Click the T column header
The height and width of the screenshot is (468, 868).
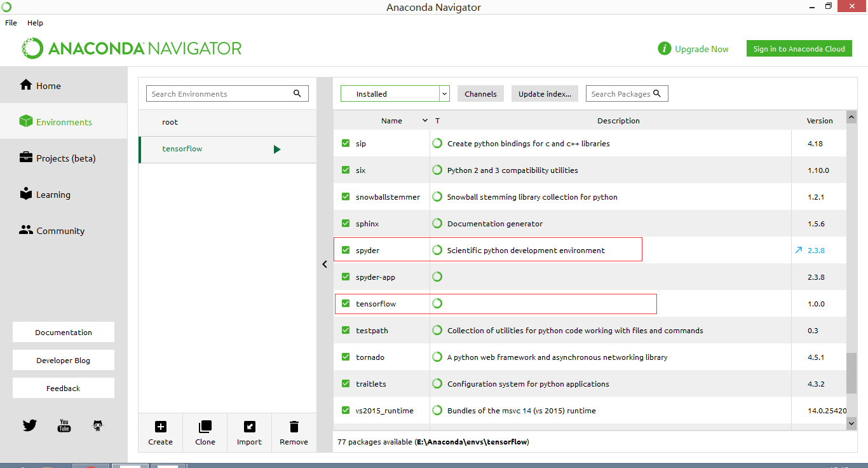pos(437,121)
